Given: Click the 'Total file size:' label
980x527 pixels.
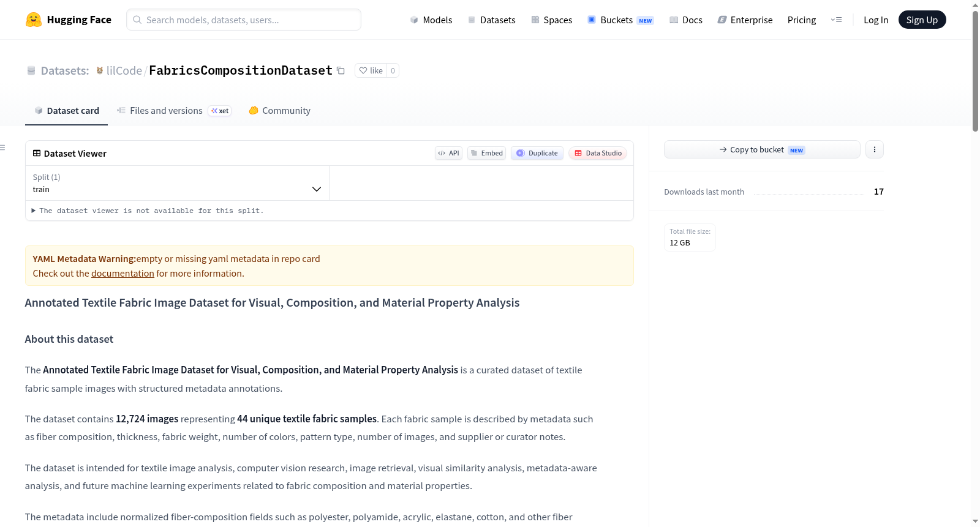Looking at the screenshot, I should [690, 231].
